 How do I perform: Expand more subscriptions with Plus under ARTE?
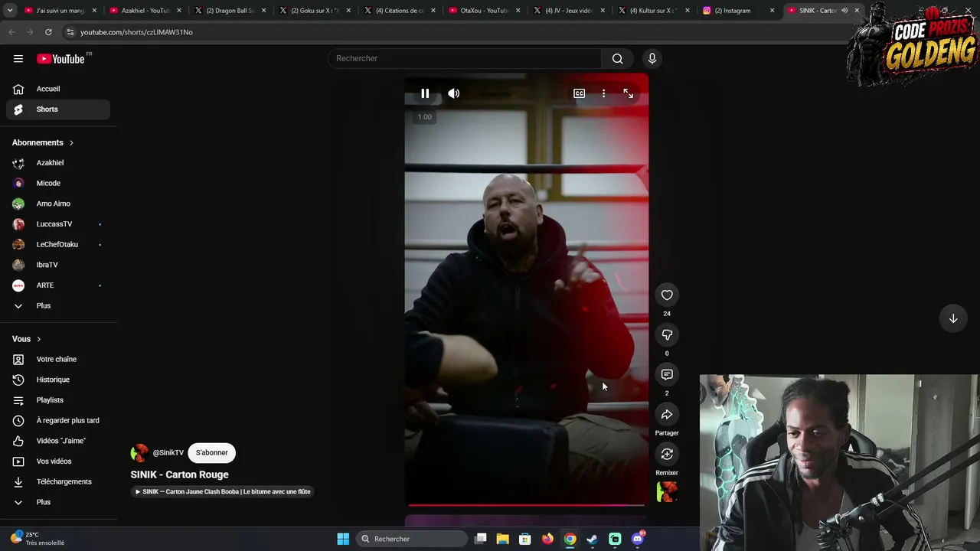pyautogui.click(x=58, y=306)
